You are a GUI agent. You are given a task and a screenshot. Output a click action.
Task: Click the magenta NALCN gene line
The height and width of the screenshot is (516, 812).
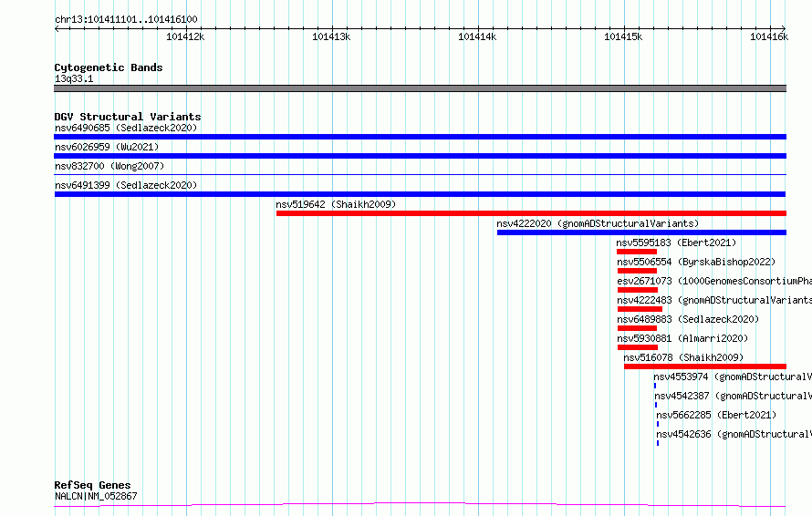pyautogui.click(x=420, y=505)
